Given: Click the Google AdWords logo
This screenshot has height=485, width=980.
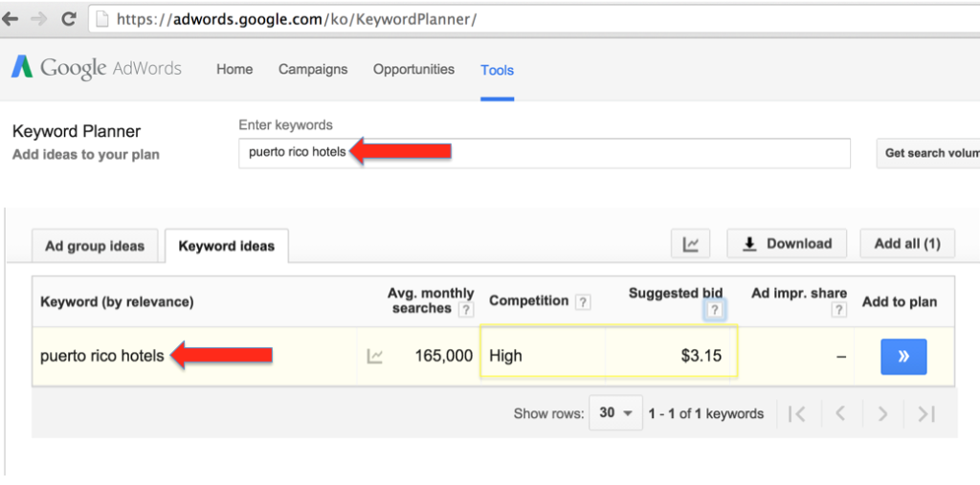Looking at the screenshot, I should [97, 68].
